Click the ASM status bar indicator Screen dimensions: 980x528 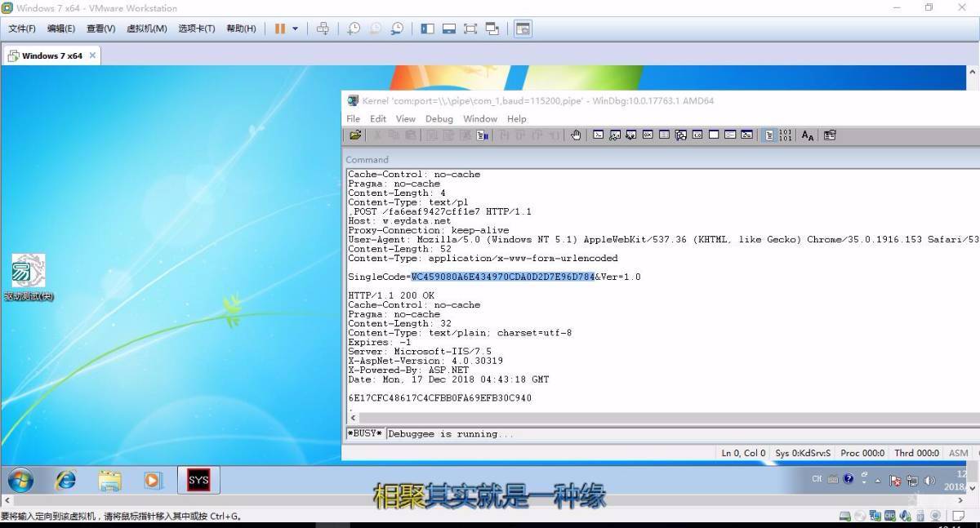click(x=959, y=453)
